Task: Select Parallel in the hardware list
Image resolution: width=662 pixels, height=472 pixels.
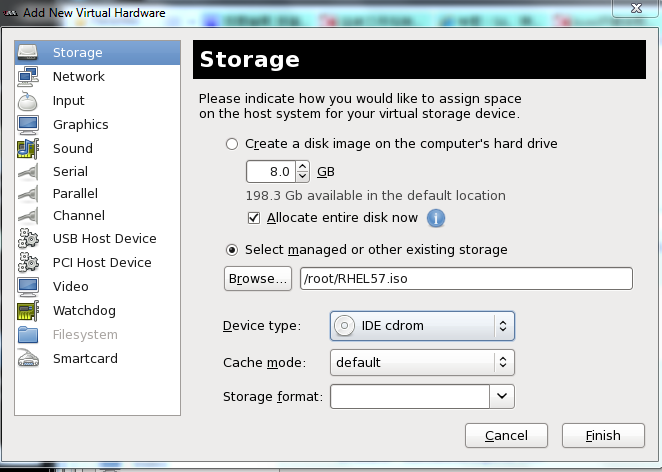Action: click(98, 193)
